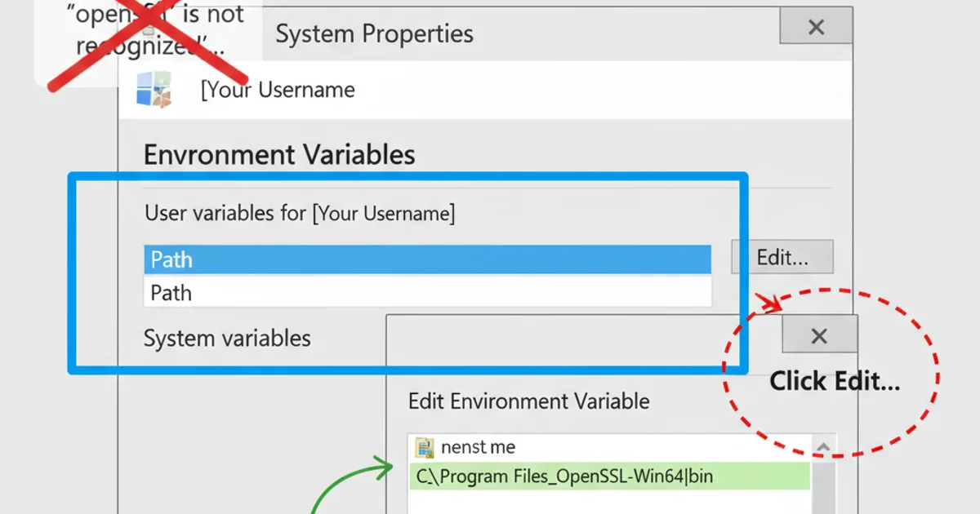
Task: Click the Windows logo icon beside [Your Username]
Action: pos(154,89)
